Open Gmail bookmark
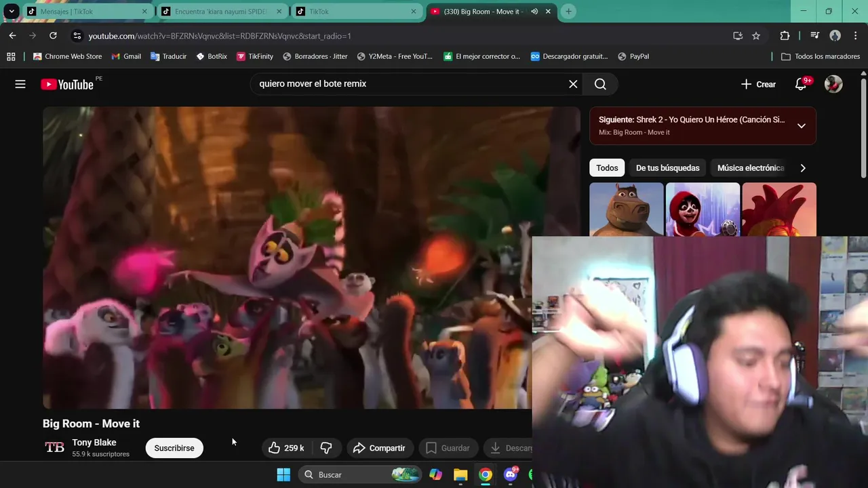Image resolution: width=868 pixels, height=488 pixels. [x=126, y=56]
